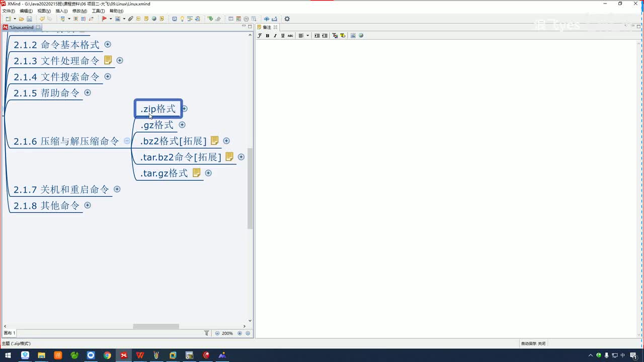Expand the 2.1.8 其他命令 topic
Image resolution: width=644 pixels, height=362 pixels.
[x=88, y=205]
